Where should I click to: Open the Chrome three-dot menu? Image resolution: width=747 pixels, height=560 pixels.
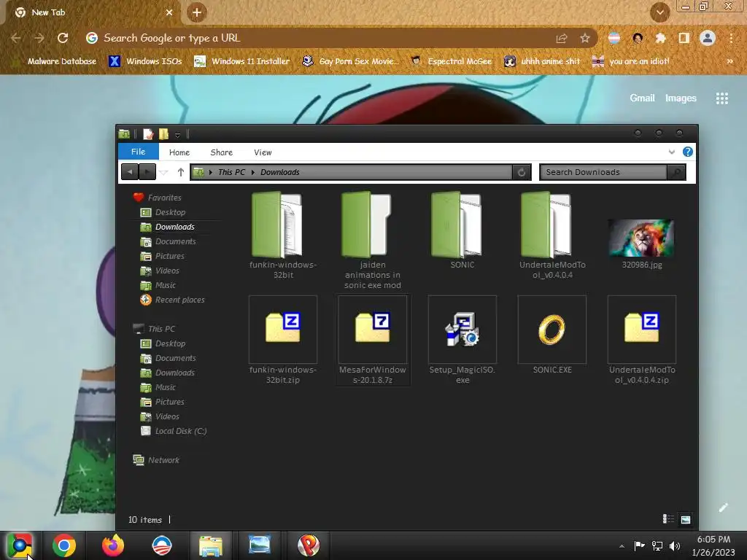point(731,38)
